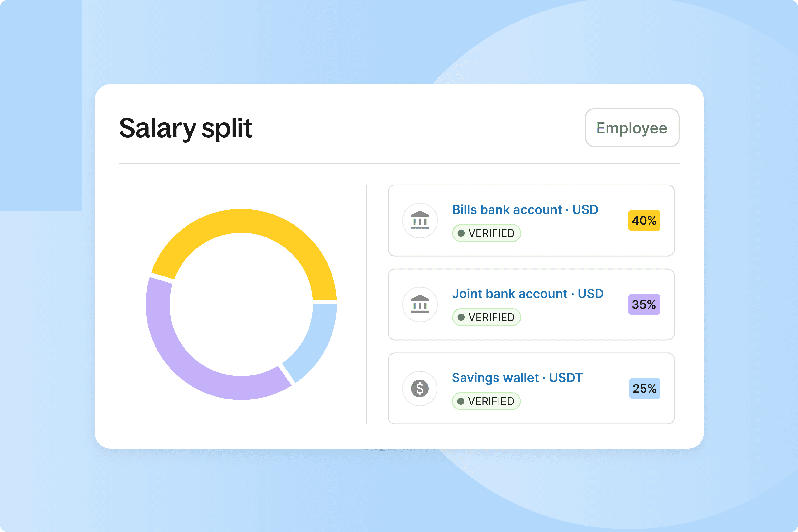Click the bank icon for Bills bank account
Viewport: 798px width, 532px height.
coord(420,220)
